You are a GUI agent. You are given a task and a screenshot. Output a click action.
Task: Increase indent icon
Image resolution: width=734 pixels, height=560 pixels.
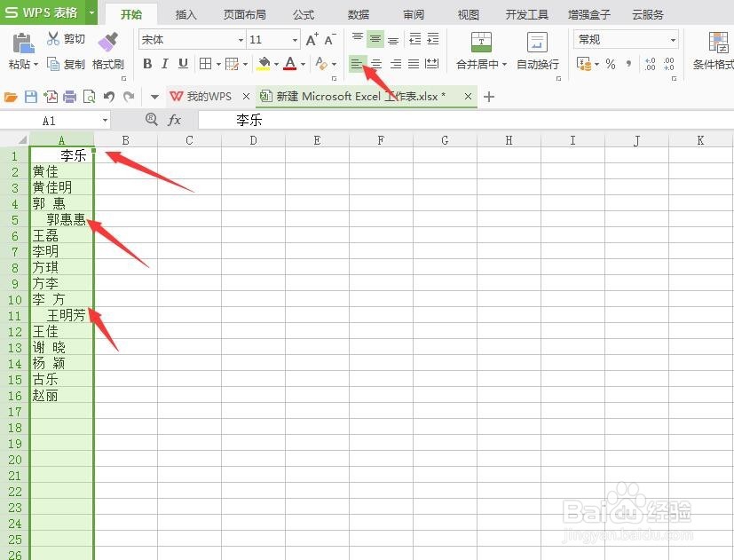pyautogui.click(x=433, y=39)
